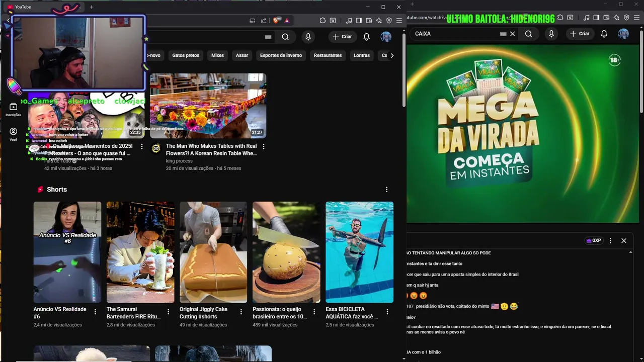644x362 pixels.
Task: Open Brave VPN shield icon in left window
Action: (x=389, y=21)
